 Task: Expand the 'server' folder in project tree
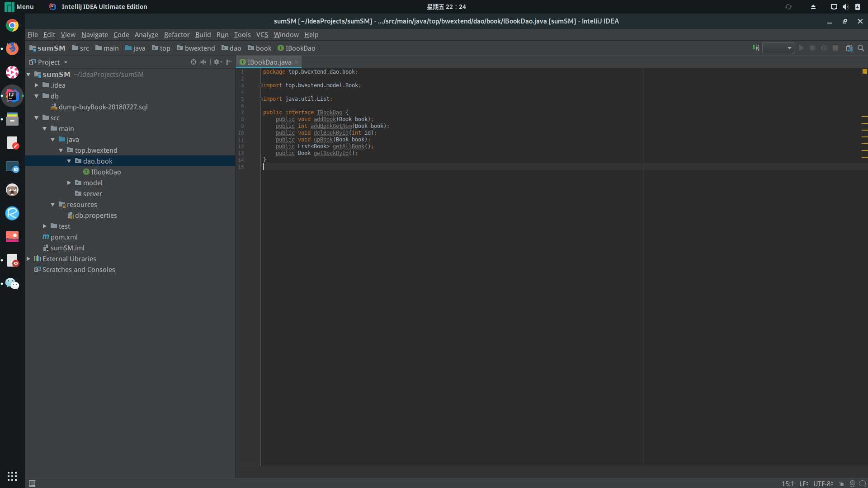(x=92, y=193)
